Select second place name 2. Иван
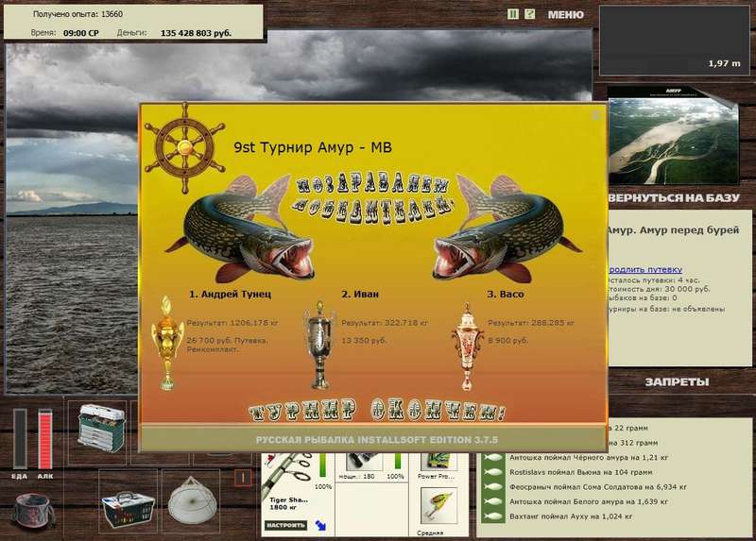756x541 pixels. tap(360, 294)
